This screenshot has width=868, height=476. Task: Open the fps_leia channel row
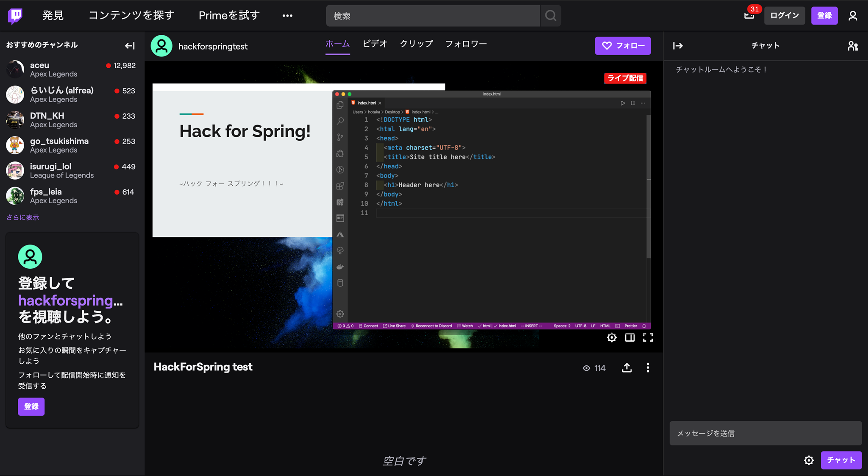tap(72, 196)
